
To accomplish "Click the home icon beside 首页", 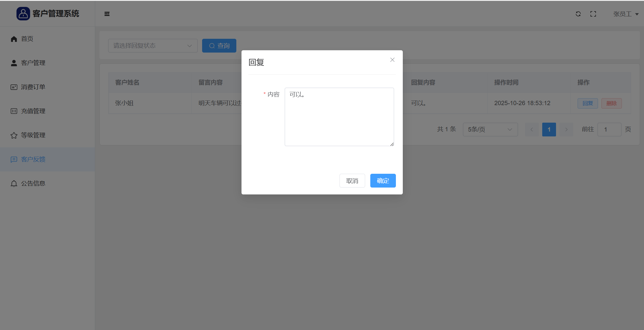I will tap(14, 39).
